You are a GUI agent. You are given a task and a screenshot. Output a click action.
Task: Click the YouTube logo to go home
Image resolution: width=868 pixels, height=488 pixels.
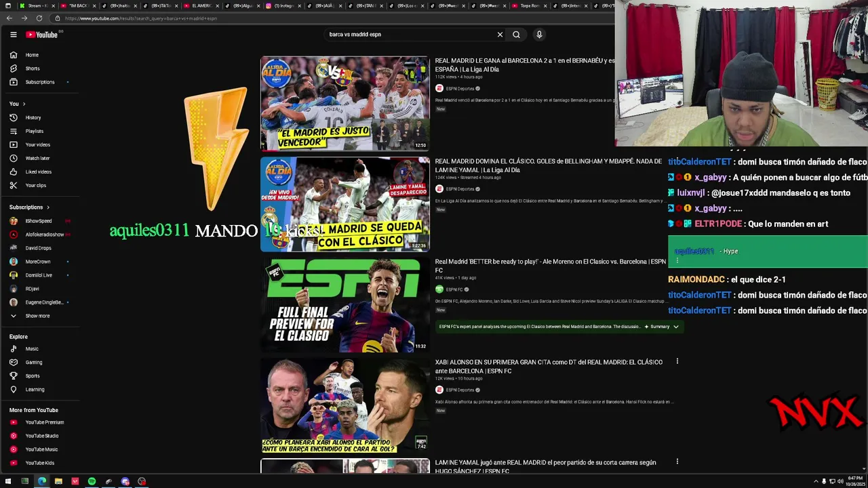(42, 35)
